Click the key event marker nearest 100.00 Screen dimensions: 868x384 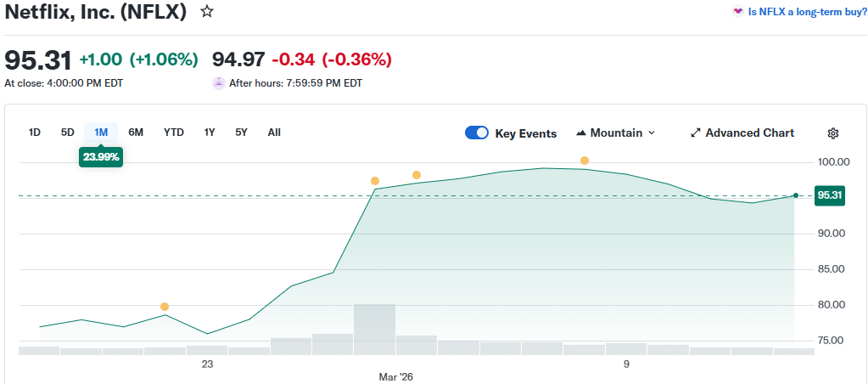pyautogui.click(x=585, y=161)
